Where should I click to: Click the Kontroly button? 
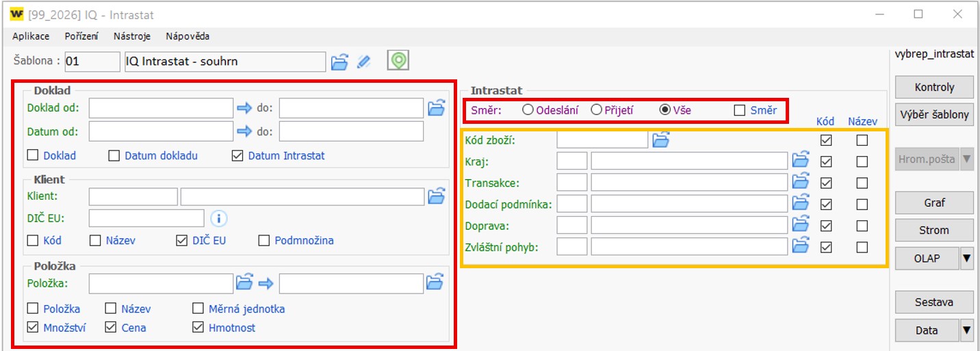point(934,88)
